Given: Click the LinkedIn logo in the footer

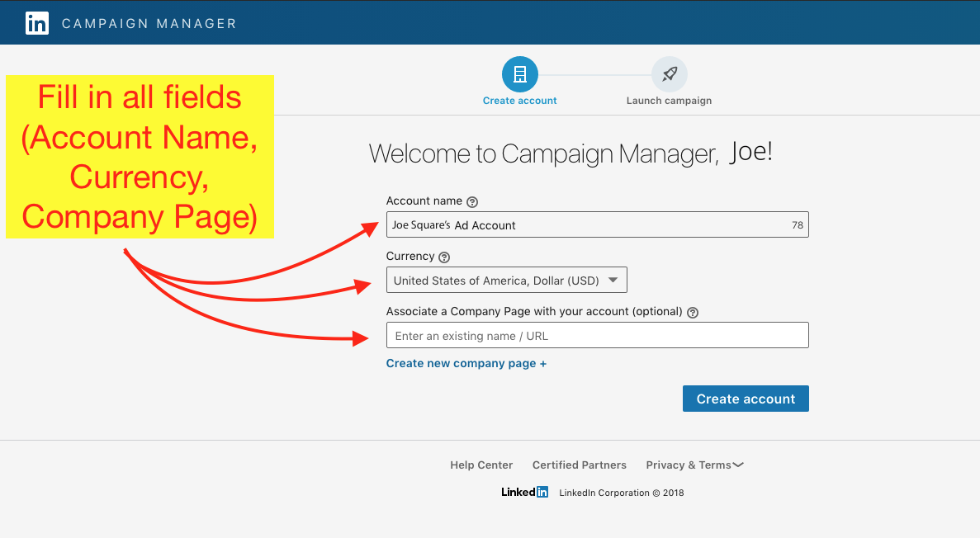Looking at the screenshot, I should tap(524, 492).
